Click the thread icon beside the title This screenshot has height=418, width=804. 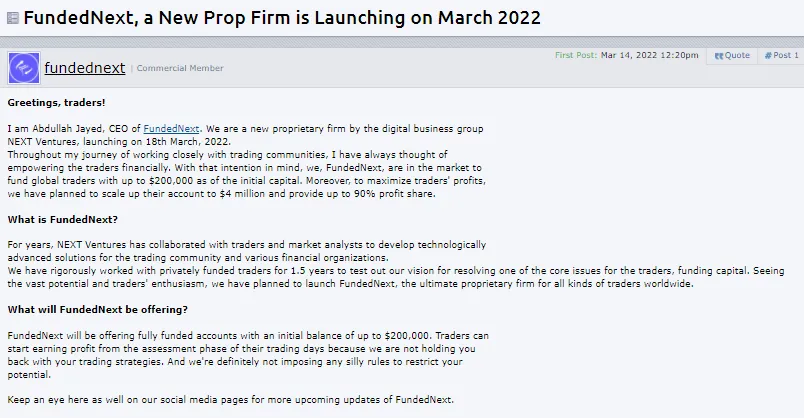12,18
